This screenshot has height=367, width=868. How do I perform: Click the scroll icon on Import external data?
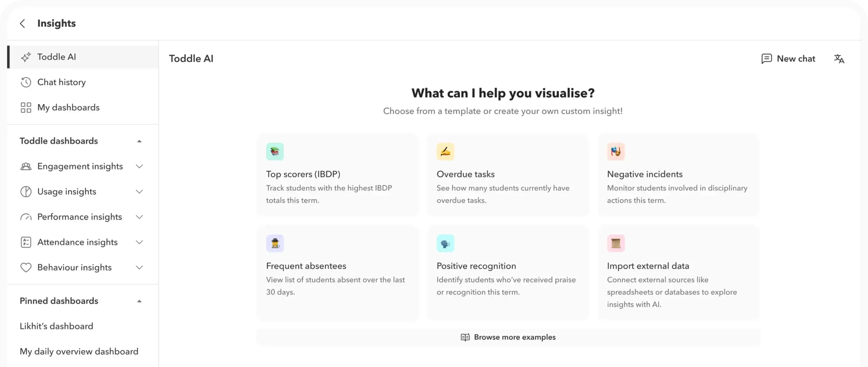point(616,243)
